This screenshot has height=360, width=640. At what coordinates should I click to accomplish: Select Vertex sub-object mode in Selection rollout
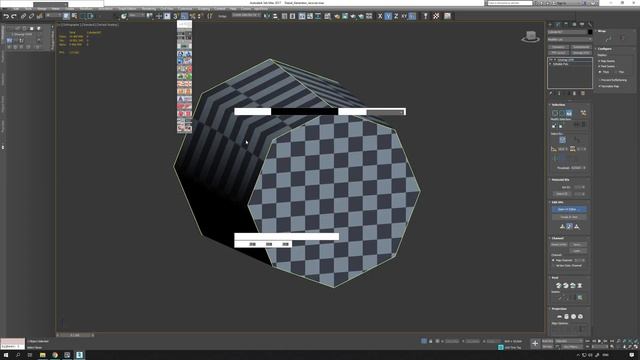[x=555, y=113]
